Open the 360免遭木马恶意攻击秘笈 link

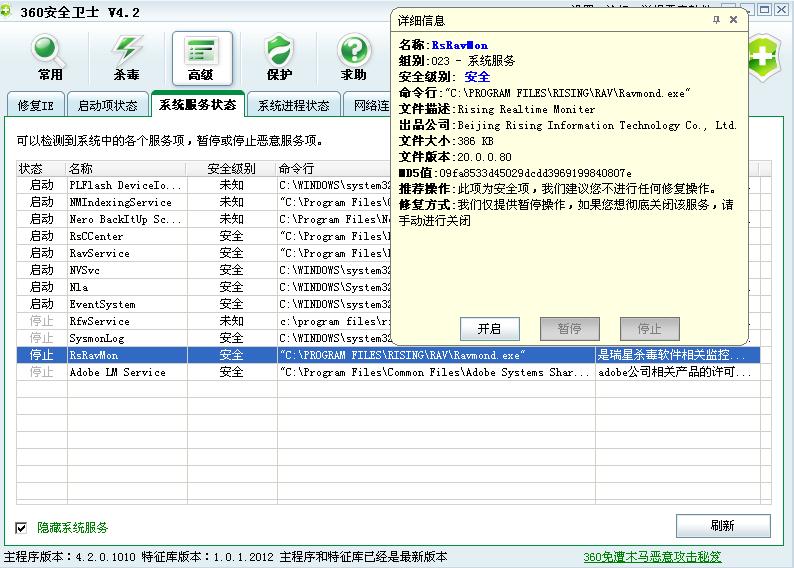pyautogui.click(x=652, y=557)
